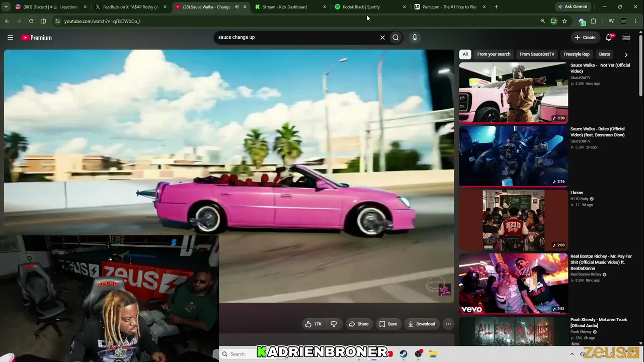
Task: Open the Real Boston Richey video title
Action: pyautogui.click(x=601, y=262)
